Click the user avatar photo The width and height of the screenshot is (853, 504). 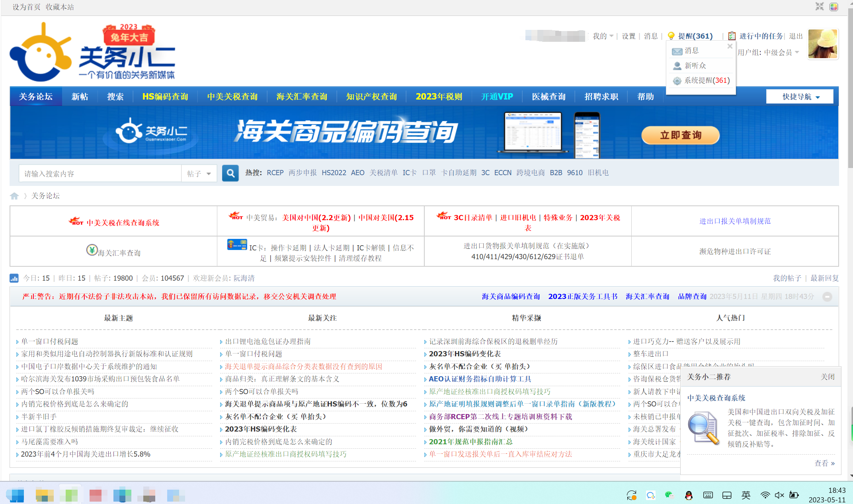(823, 44)
